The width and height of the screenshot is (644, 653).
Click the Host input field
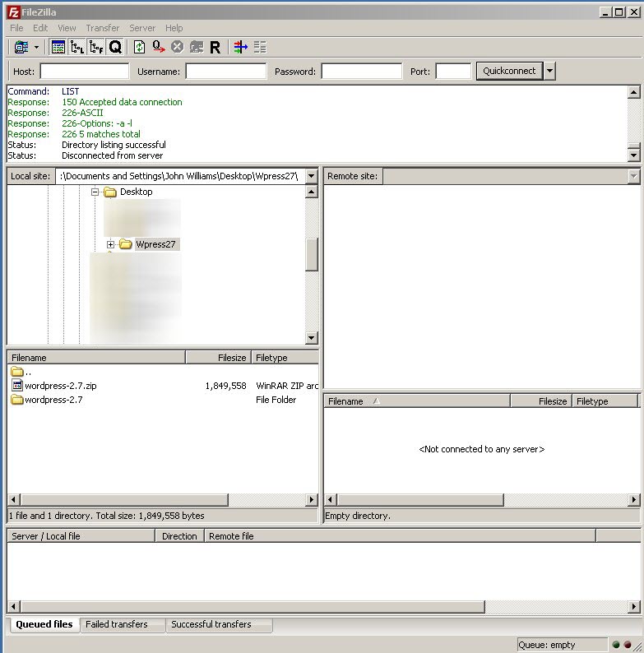point(84,72)
